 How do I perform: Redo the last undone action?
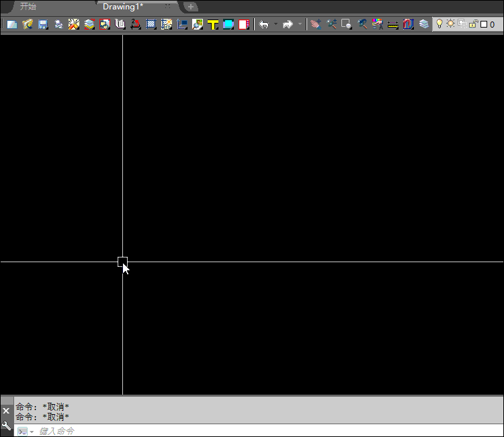pyautogui.click(x=288, y=24)
